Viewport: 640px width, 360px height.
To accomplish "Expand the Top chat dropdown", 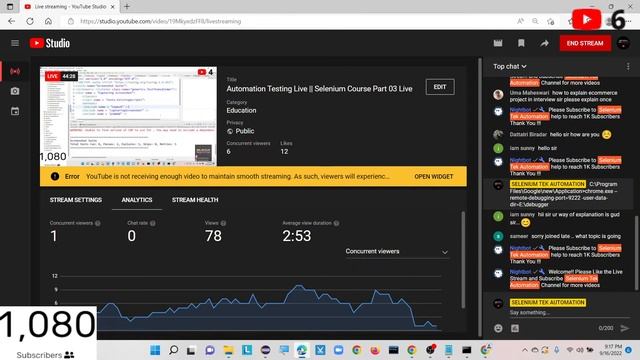I will click(x=510, y=67).
